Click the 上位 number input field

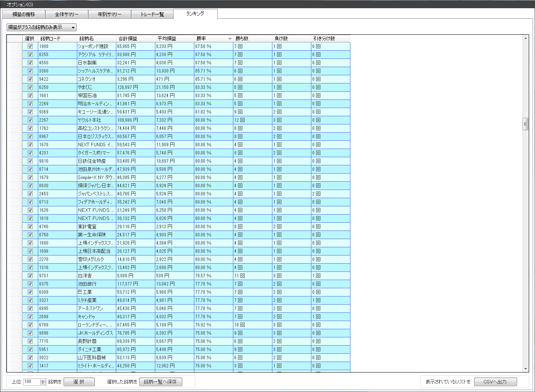pyautogui.click(x=32, y=382)
